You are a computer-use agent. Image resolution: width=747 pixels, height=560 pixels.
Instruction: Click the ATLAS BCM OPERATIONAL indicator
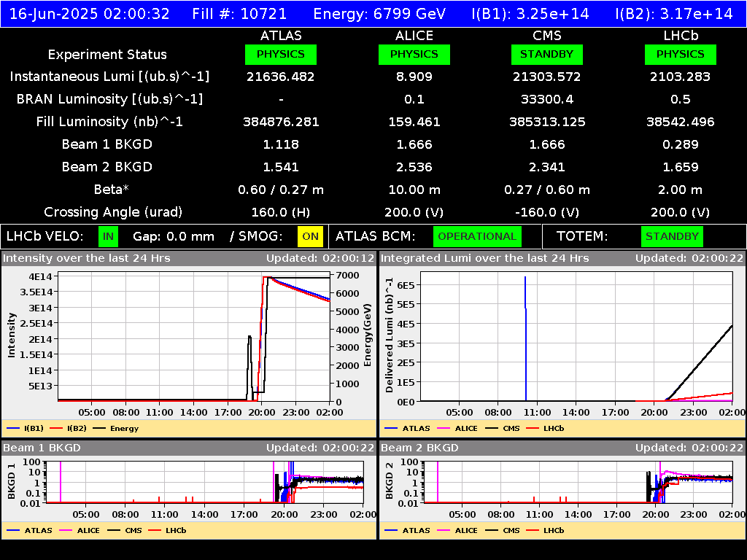coord(477,237)
